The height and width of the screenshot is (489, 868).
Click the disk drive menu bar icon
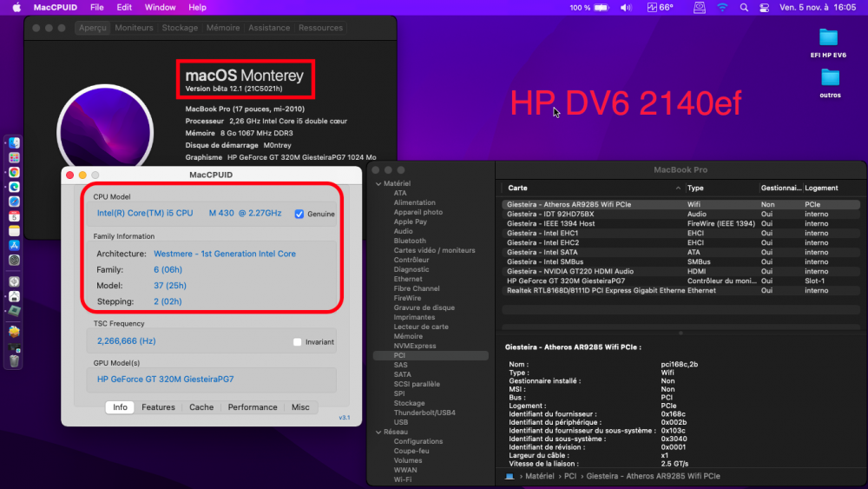pyautogui.click(x=700, y=7)
